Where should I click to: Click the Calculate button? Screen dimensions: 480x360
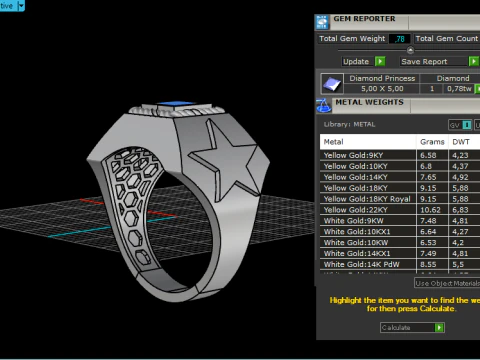(412, 328)
